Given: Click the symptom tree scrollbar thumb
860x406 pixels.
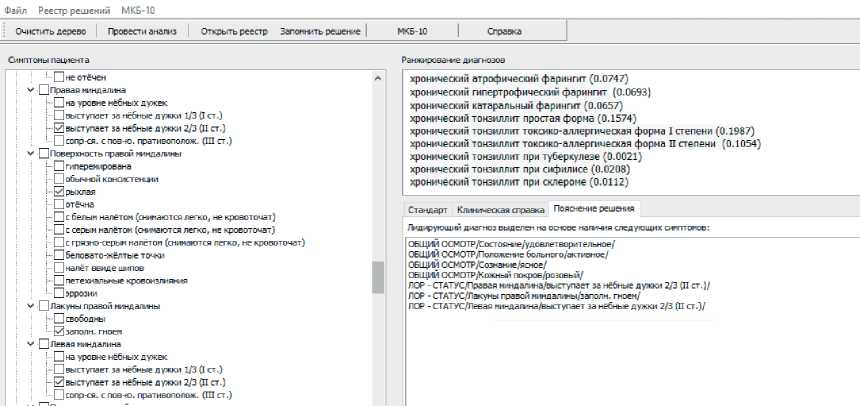Looking at the screenshot, I should 378,278.
